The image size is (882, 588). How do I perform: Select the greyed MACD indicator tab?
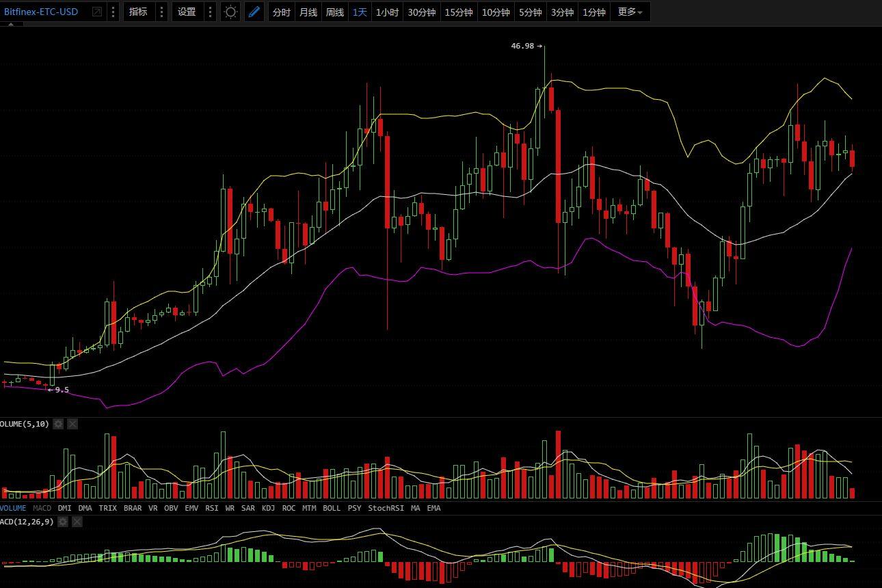[x=42, y=508]
